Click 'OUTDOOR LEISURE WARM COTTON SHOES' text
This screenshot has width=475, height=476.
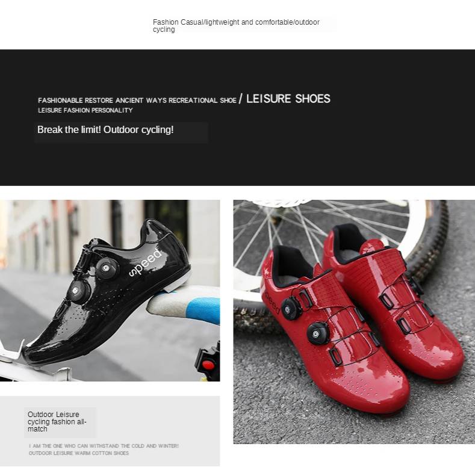pyautogui.click(x=79, y=453)
